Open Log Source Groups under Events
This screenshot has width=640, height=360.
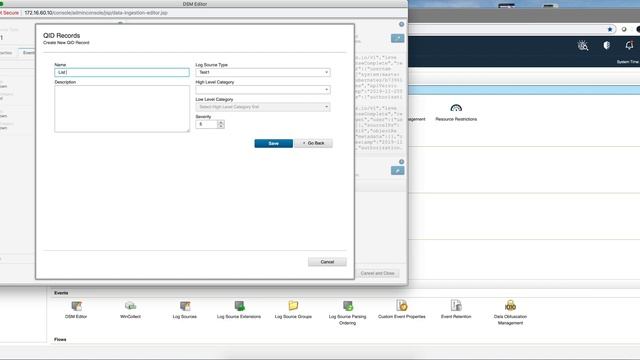coord(293,310)
